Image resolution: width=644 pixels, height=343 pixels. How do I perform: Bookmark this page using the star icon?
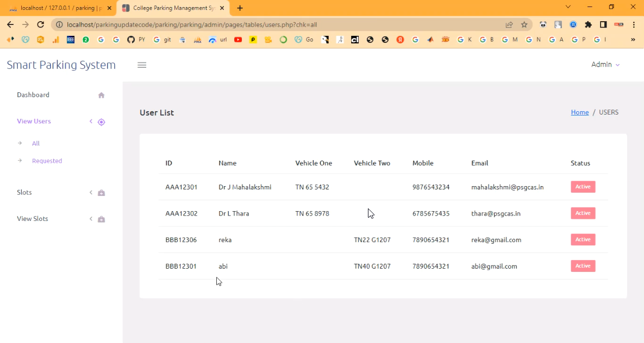point(524,24)
